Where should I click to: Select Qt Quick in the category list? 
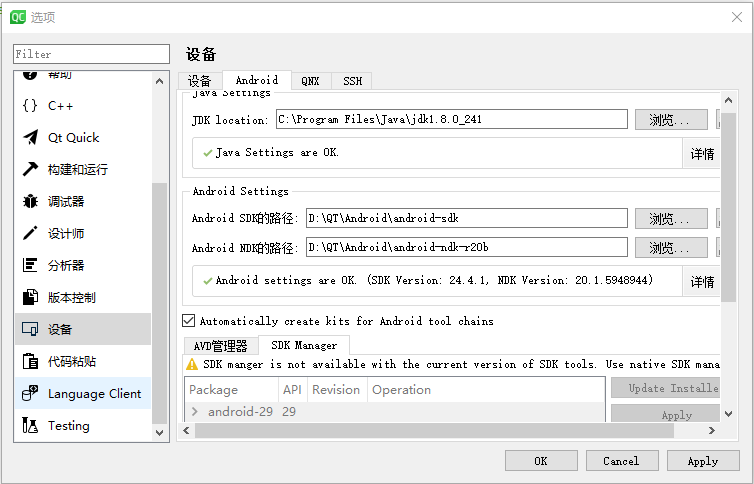(83, 137)
